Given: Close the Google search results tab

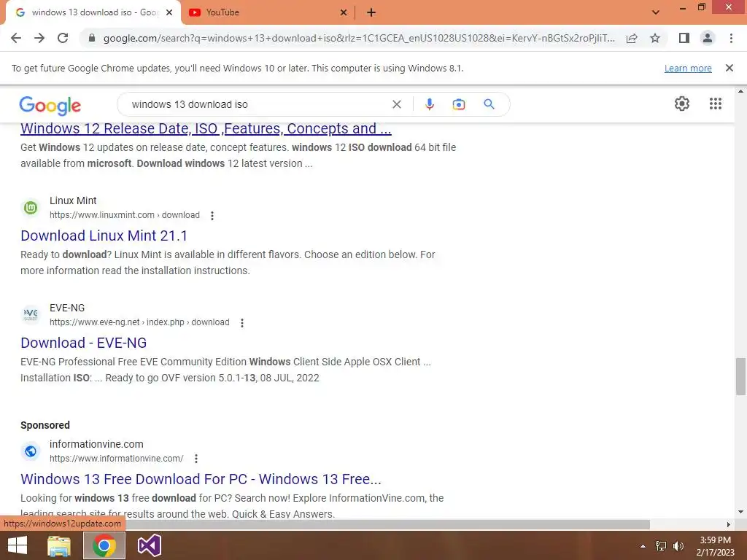Looking at the screenshot, I should pos(169,12).
